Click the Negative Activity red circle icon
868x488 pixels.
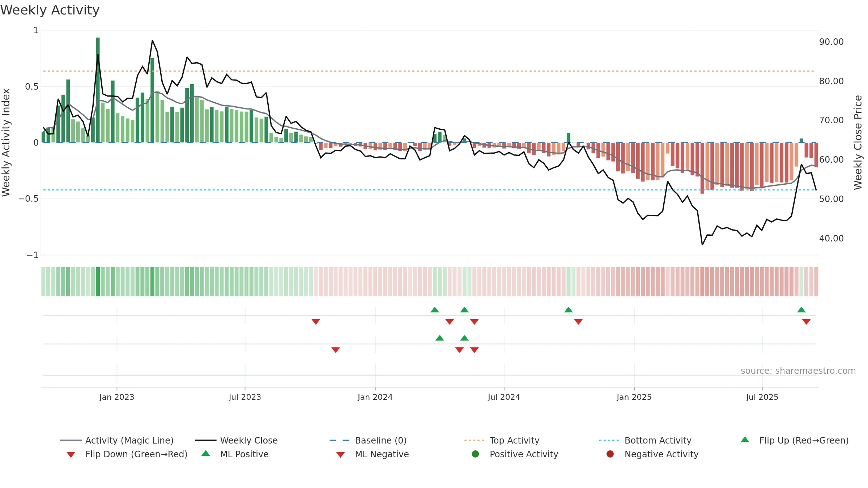click(610, 454)
